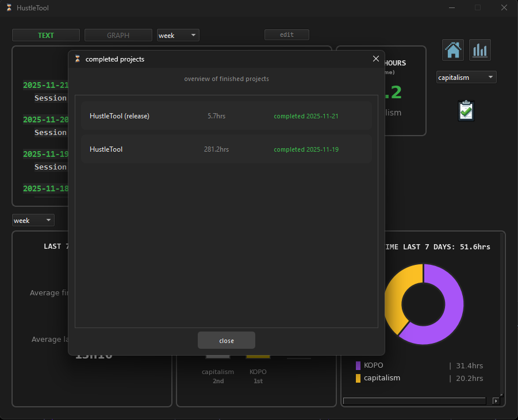Click completed 2025-11-21 status text
This screenshot has width=518, height=420.
click(306, 116)
